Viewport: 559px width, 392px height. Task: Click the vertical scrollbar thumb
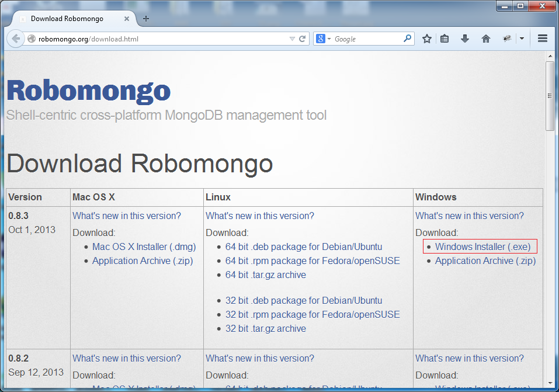pyautogui.click(x=550, y=96)
